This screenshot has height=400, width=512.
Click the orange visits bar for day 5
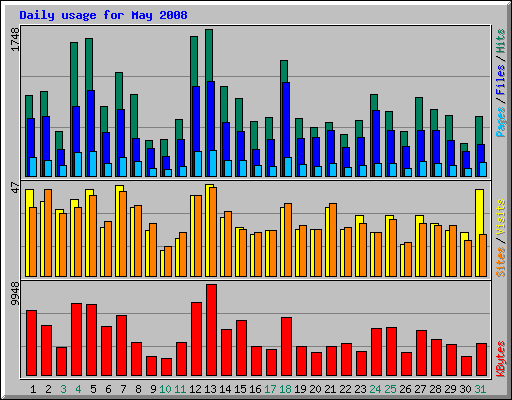[93, 236]
